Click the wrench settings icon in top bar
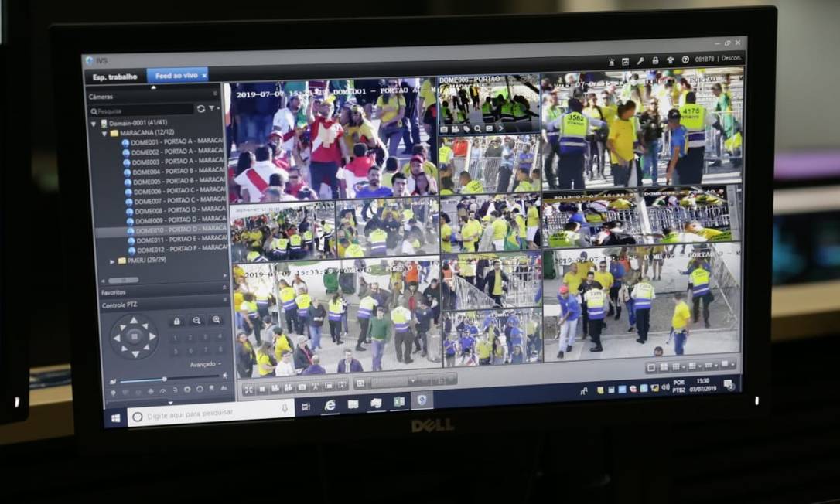The height and width of the screenshot is (504, 840). click(x=640, y=60)
